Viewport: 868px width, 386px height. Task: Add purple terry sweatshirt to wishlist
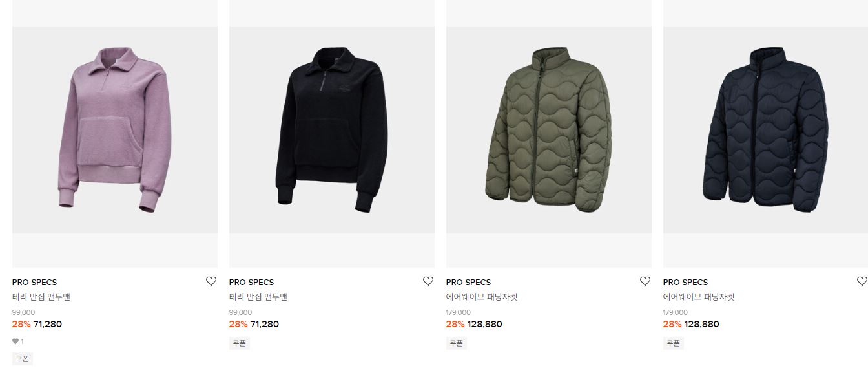click(211, 281)
